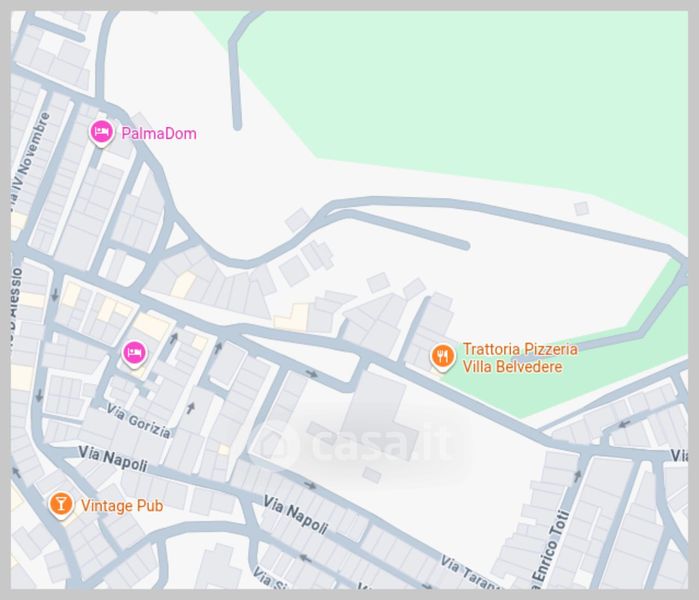Click Via Napoli label directly above Vintage Pub
Viewport: 699px width, 600px height.
[x=113, y=459]
